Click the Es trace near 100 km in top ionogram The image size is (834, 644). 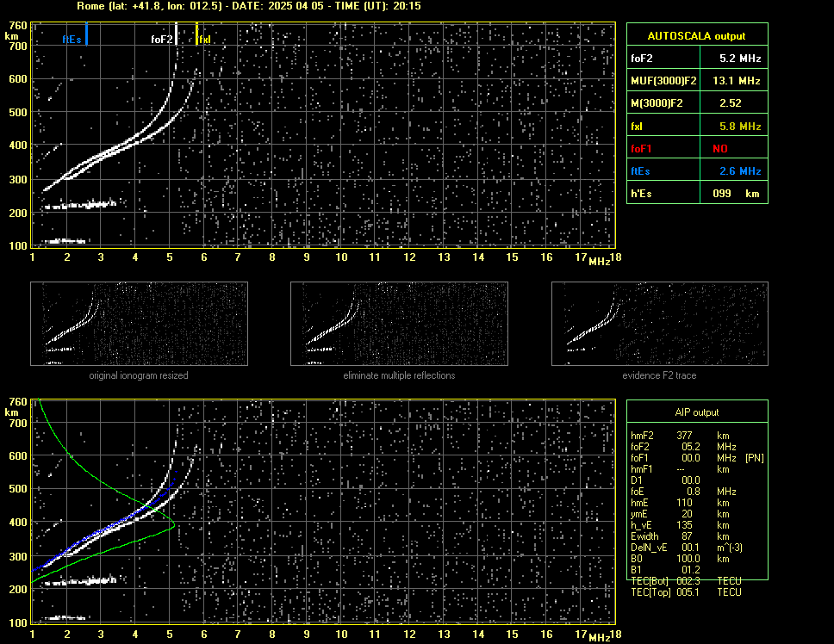pyautogui.click(x=66, y=241)
